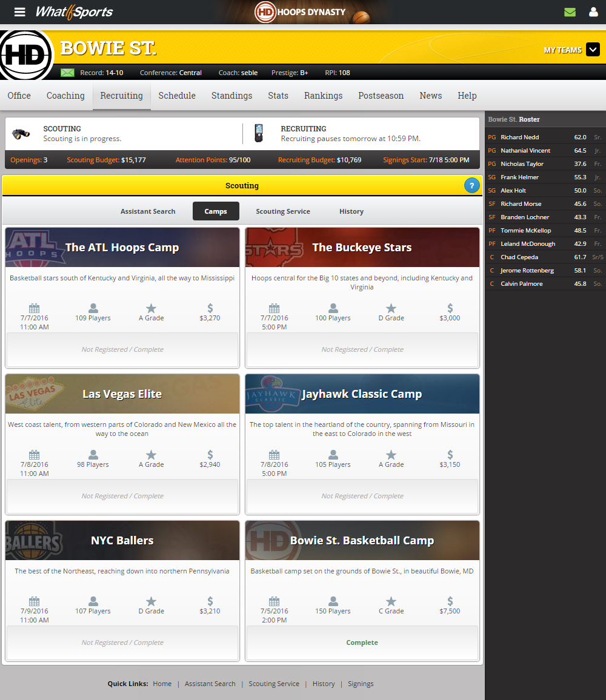
Task: Click the green mail envelope icon in top bar
Action: pos(570,12)
